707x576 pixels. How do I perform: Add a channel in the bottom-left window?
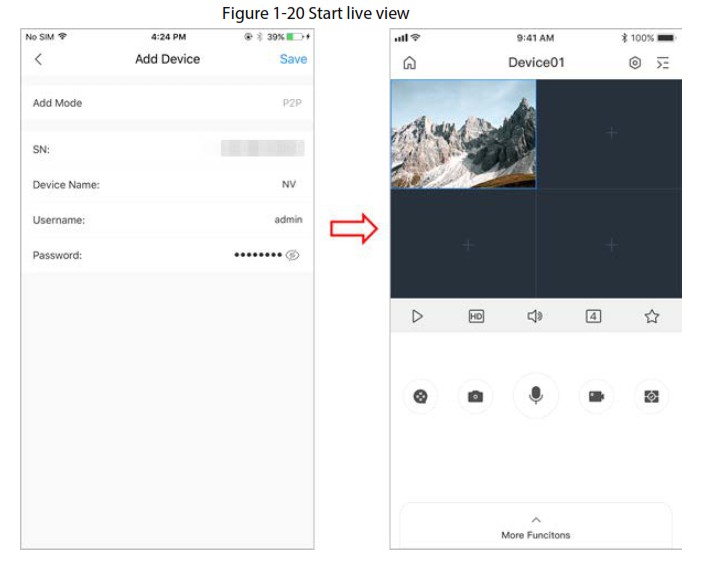(x=468, y=244)
